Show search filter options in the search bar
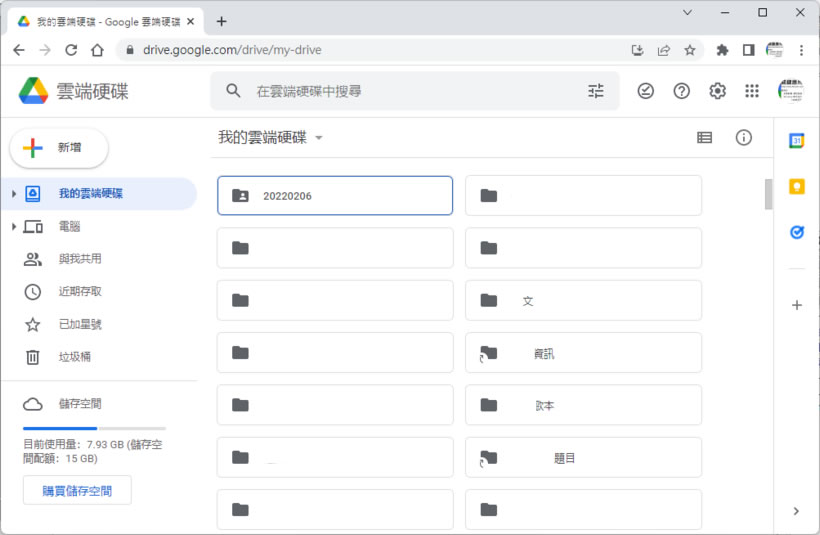This screenshot has width=820, height=535. [596, 91]
